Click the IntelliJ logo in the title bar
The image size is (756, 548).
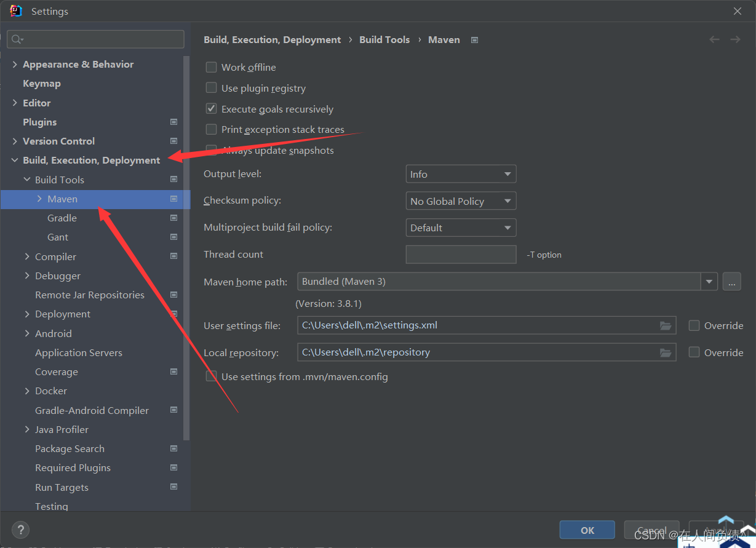coord(16,11)
